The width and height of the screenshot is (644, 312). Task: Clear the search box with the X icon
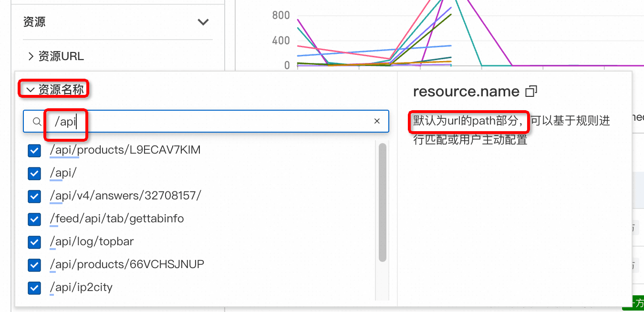pyautogui.click(x=377, y=121)
